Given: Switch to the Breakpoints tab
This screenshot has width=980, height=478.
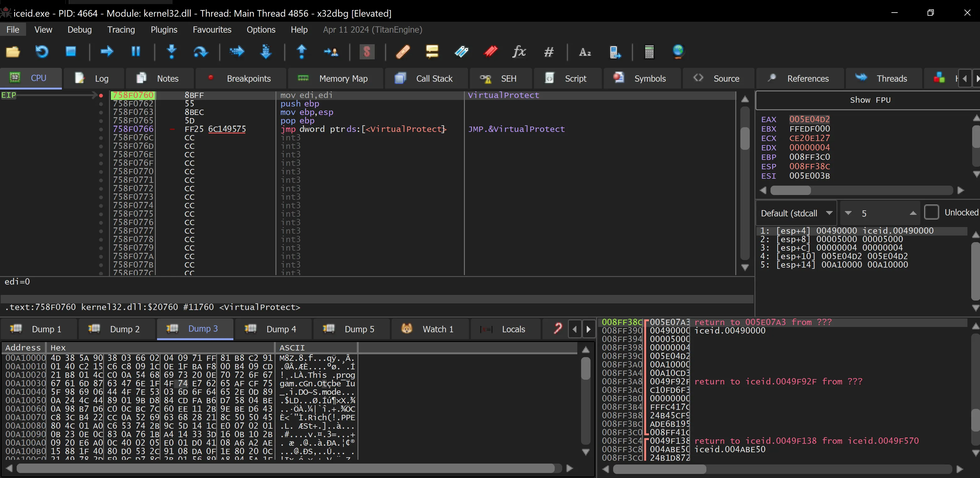Looking at the screenshot, I should [241, 79].
